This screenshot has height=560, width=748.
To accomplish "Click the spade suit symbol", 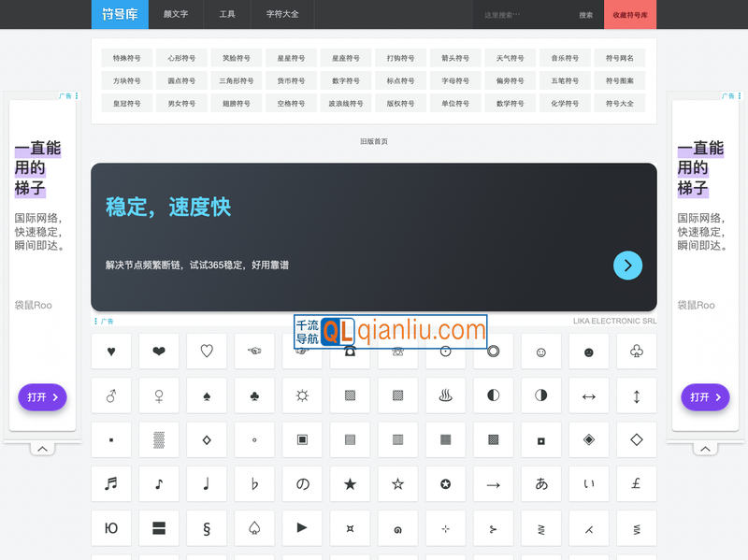I will [x=207, y=395].
